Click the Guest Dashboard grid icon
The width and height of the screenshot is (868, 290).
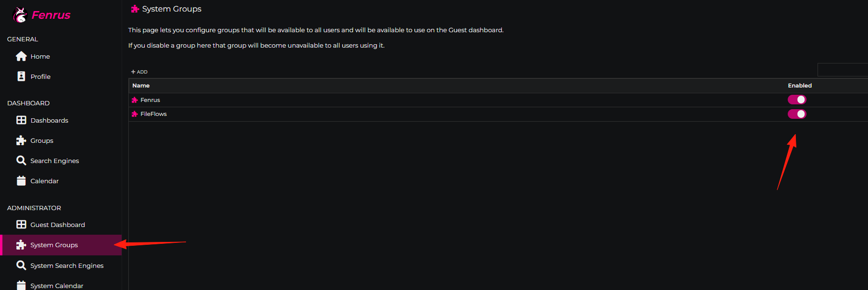[x=21, y=225]
